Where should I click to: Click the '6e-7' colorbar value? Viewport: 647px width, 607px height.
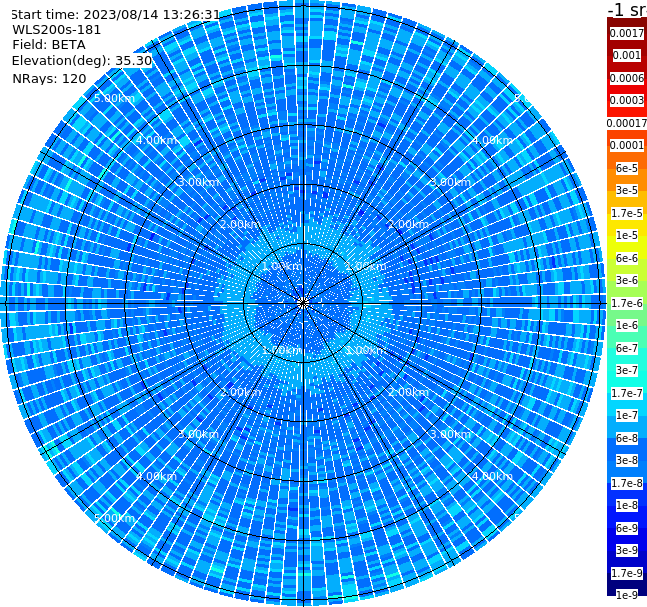coord(627,348)
